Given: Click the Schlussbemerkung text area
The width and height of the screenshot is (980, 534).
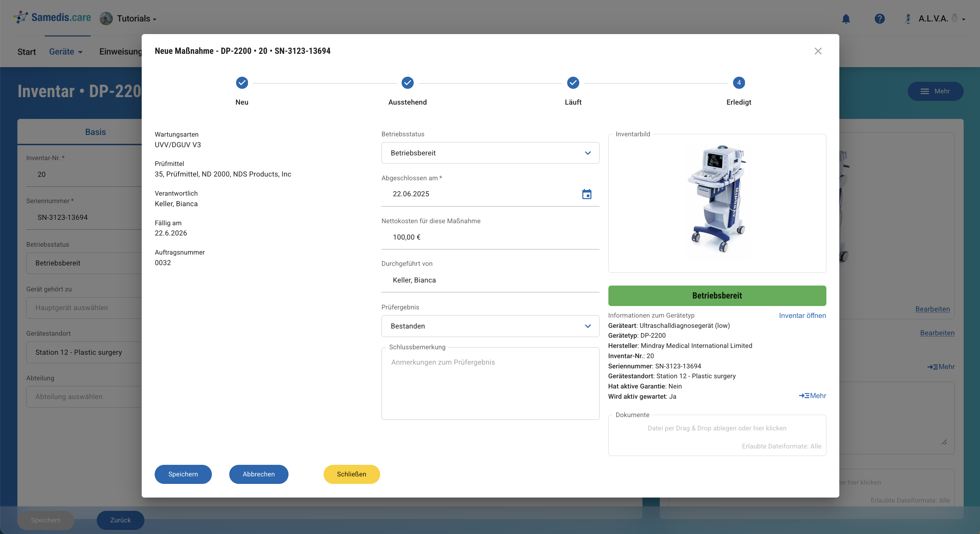Looking at the screenshot, I should (x=489, y=384).
